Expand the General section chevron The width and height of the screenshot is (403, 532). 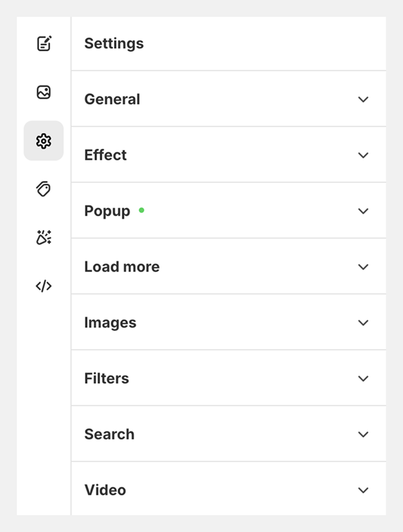click(x=363, y=100)
